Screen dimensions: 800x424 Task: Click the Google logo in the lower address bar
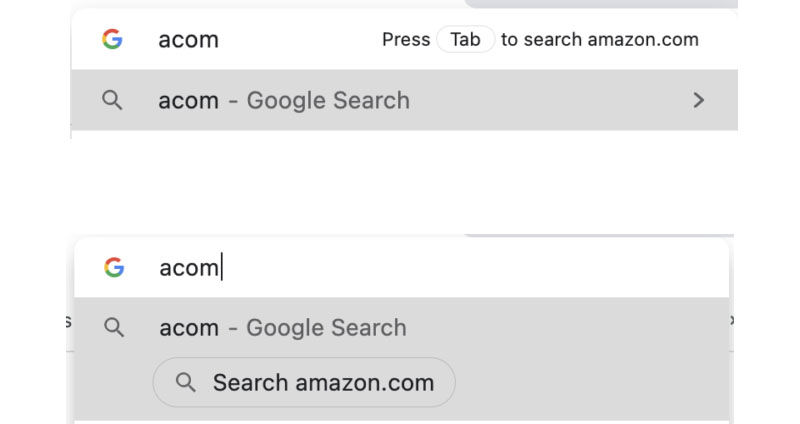[114, 267]
